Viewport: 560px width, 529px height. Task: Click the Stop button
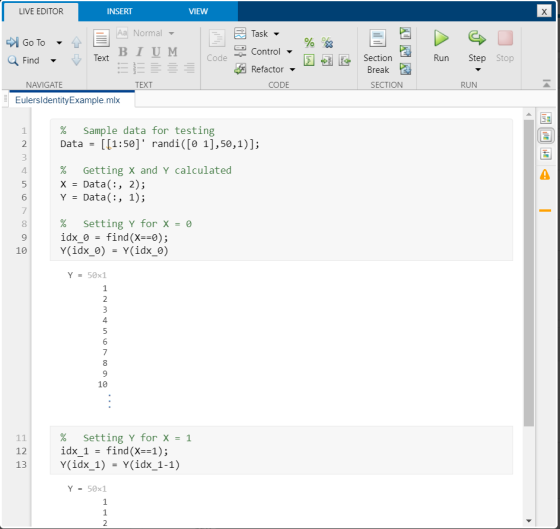505,46
